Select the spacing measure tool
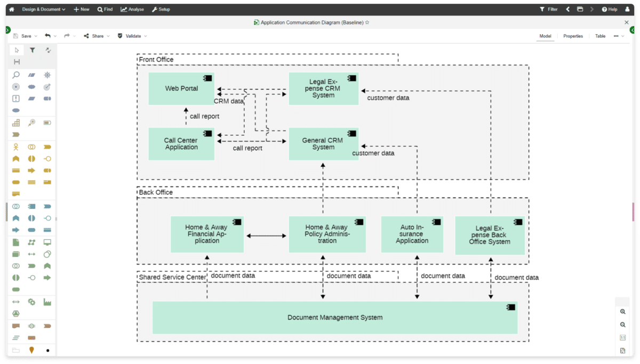Image resolution: width=640 pixels, height=364 pixels. [17, 62]
